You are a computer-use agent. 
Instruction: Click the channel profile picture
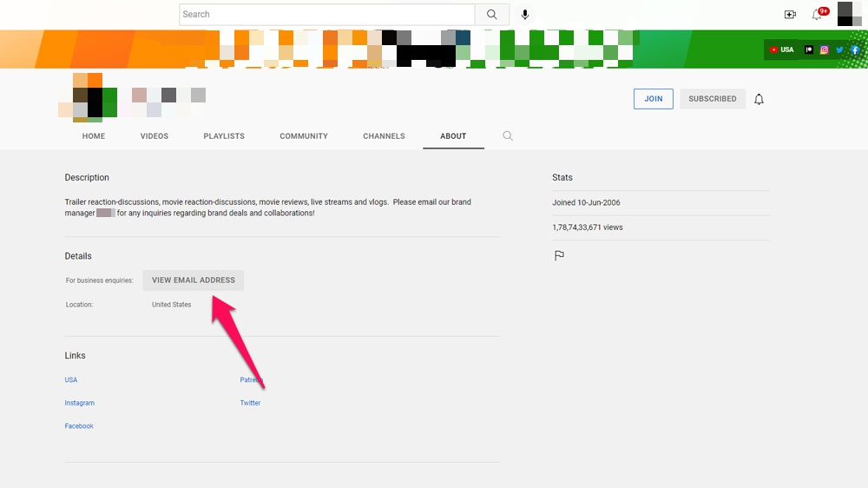88,97
